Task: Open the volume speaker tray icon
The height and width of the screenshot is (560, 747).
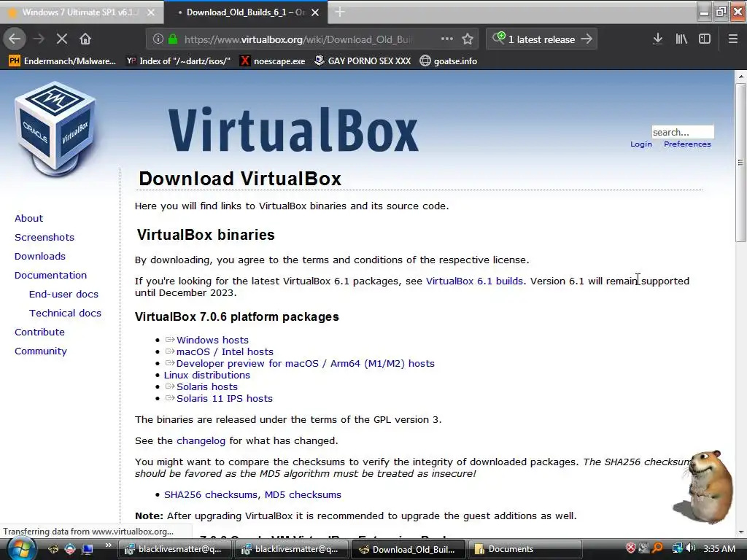Action: (x=690, y=548)
